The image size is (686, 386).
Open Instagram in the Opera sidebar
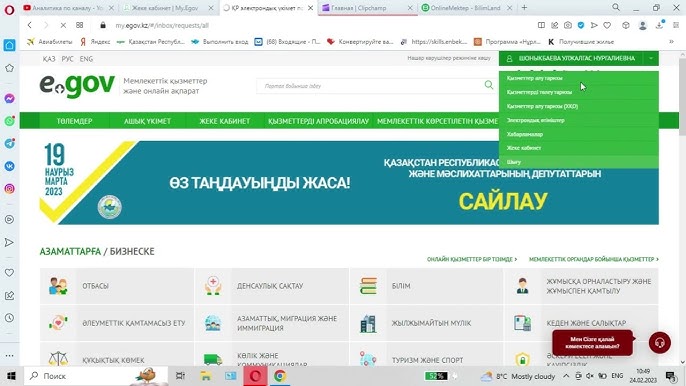tap(9, 189)
